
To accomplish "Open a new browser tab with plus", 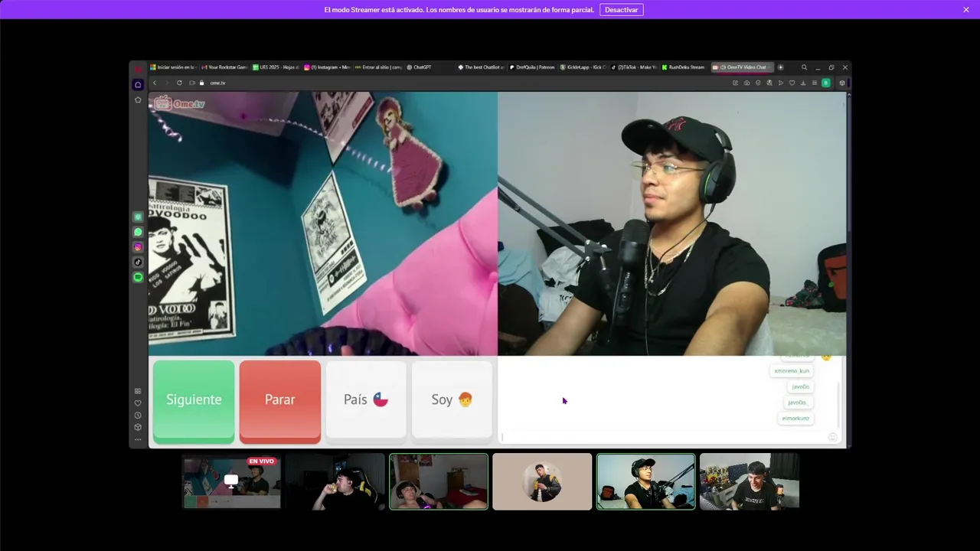I will [781, 67].
